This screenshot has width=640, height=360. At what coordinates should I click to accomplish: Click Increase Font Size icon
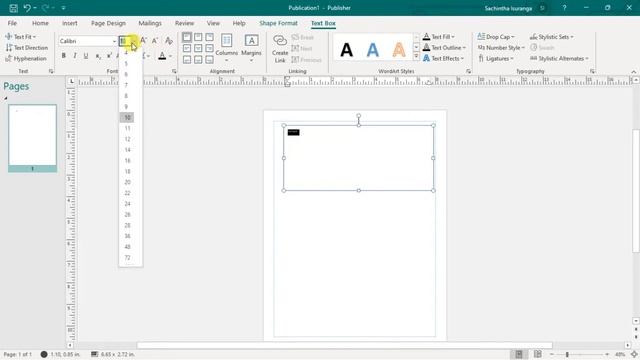(143, 40)
